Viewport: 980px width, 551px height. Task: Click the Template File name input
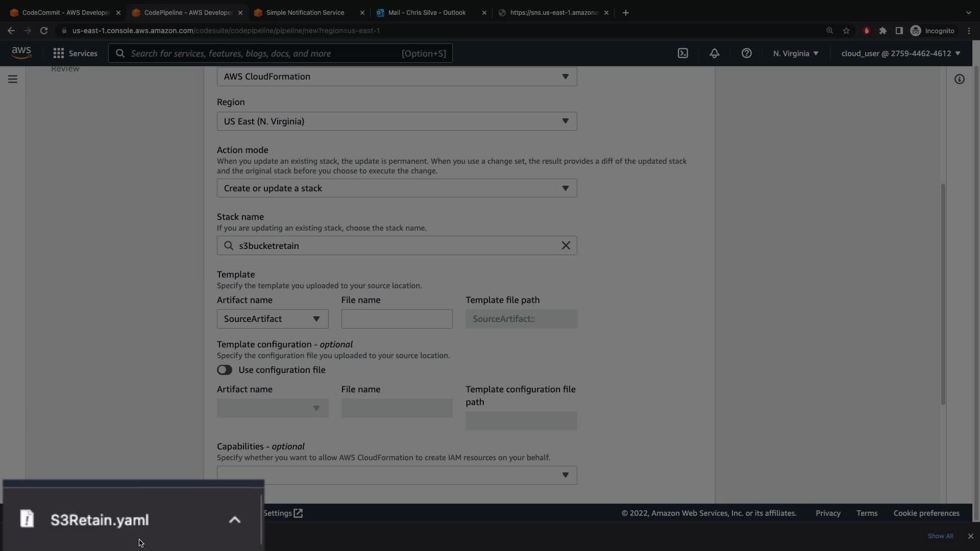[x=397, y=319]
